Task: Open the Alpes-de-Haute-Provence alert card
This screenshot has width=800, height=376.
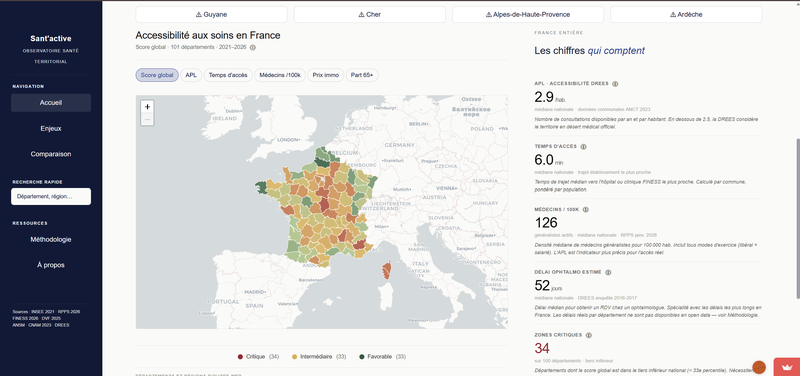Action: point(528,14)
